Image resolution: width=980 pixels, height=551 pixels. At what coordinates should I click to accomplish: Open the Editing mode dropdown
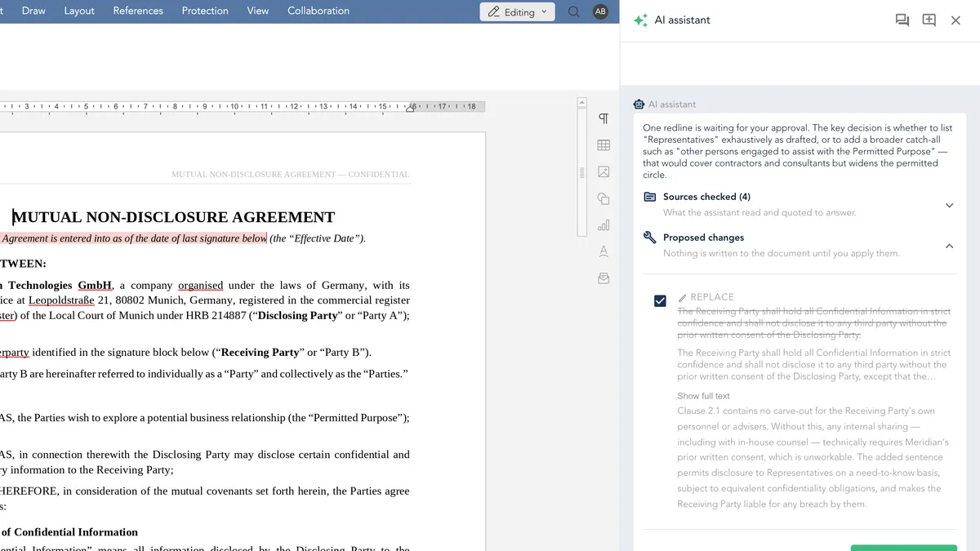click(517, 12)
